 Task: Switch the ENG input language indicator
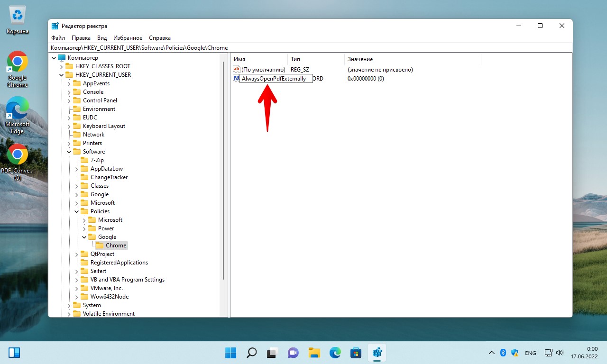pos(531,353)
